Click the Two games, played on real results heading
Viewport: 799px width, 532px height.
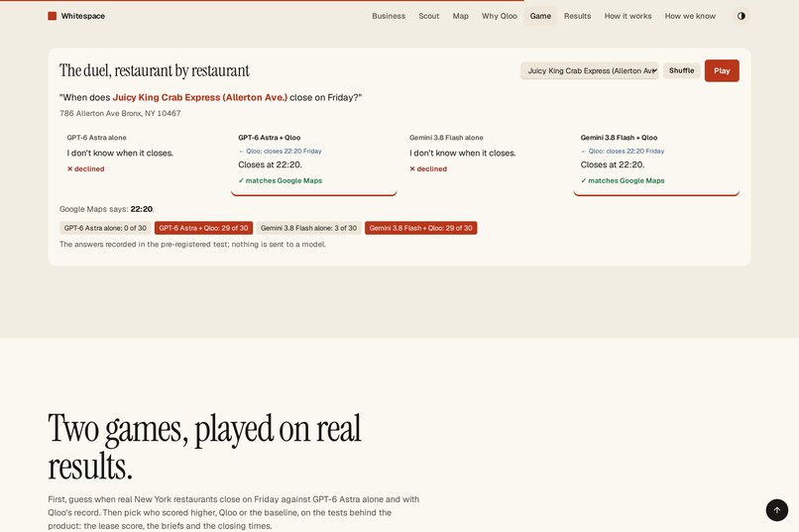click(204, 447)
